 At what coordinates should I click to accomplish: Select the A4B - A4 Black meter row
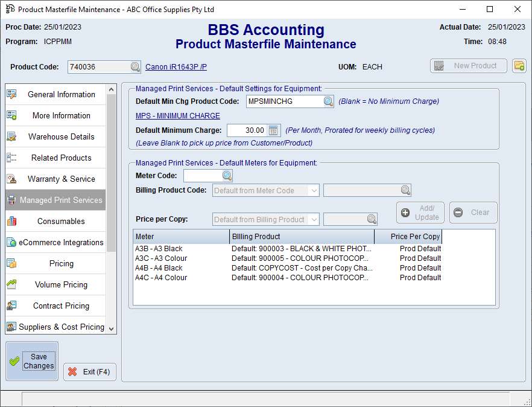(159, 268)
